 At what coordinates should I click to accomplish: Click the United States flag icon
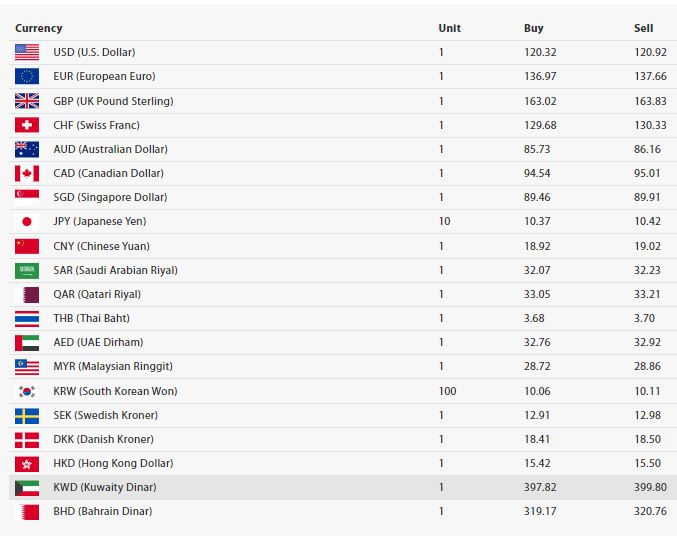pyautogui.click(x=27, y=52)
